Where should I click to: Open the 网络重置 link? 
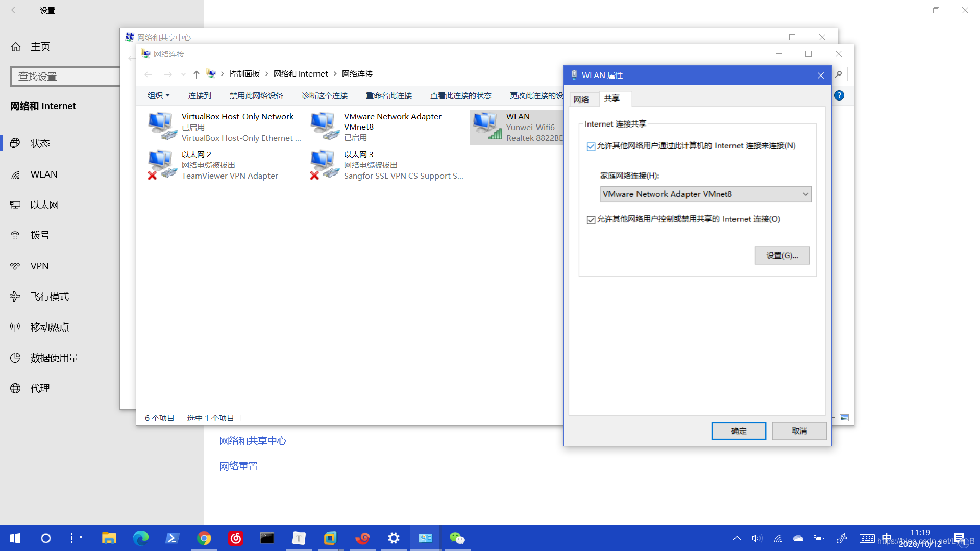(238, 466)
